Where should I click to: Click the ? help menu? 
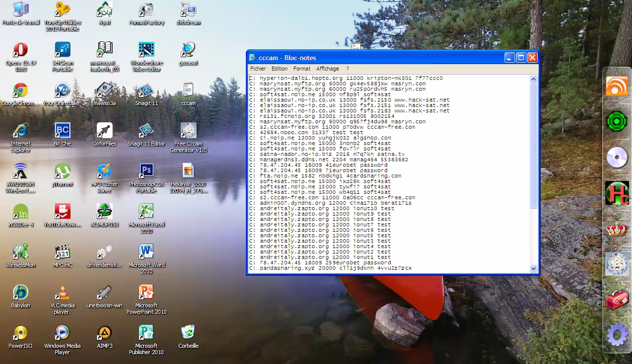[x=347, y=69]
